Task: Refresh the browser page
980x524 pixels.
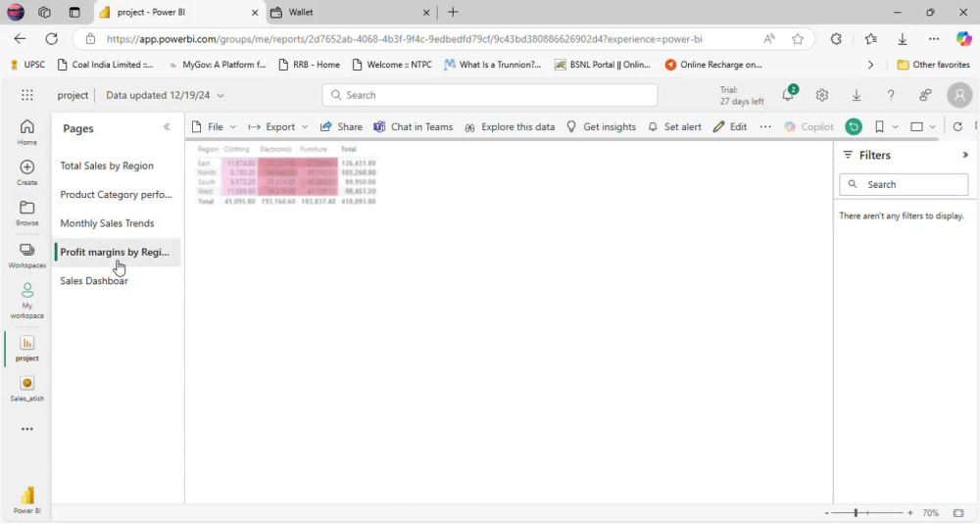Action: tap(51, 39)
